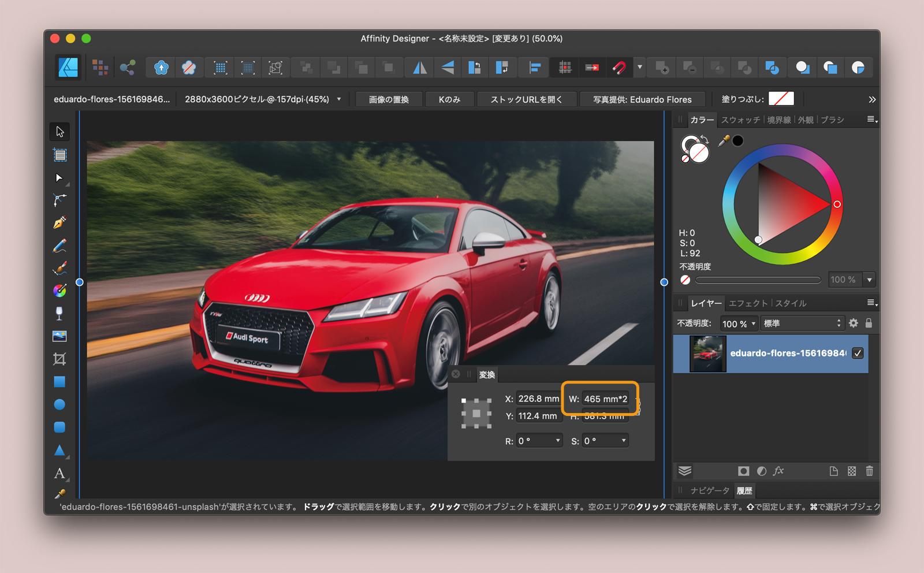Open layer blend options gear
This screenshot has height=573, width=924.
click(854, 323)
